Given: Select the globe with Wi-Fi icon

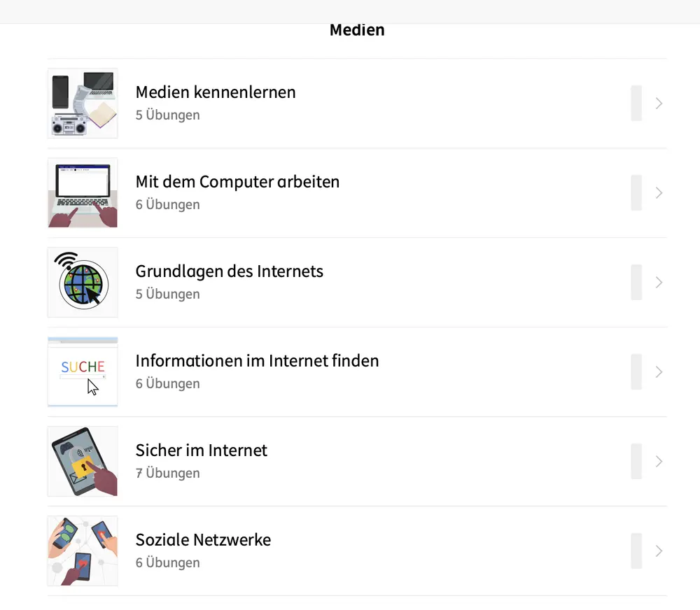Looking at the screenshot, I should pyautogui.click(x=83, y=283).
